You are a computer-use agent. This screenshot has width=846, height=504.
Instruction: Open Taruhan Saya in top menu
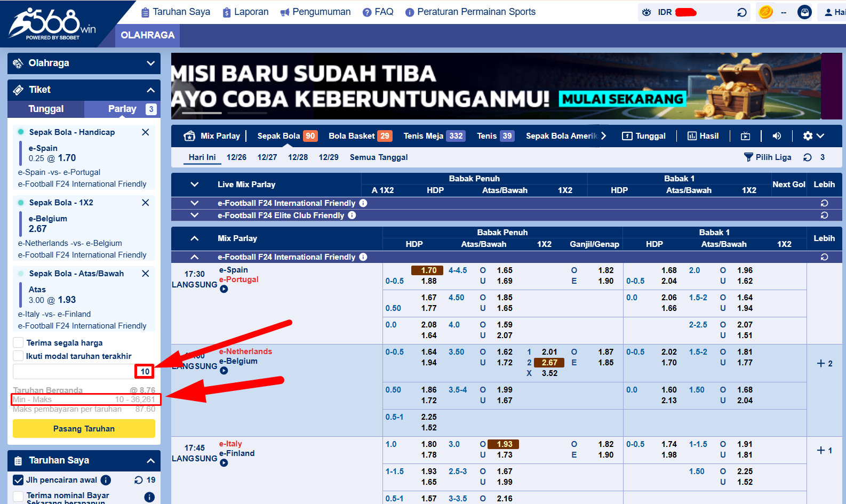(175, 12)
